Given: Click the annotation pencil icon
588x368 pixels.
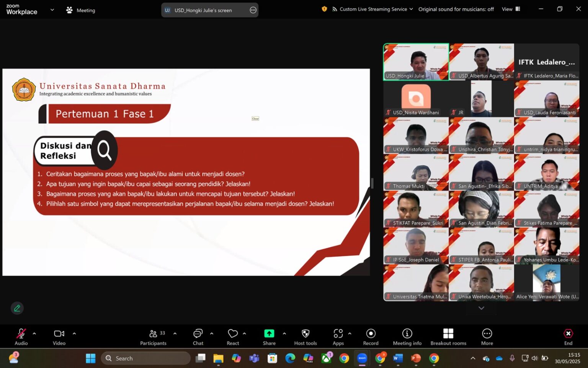Looking at the screenshot, I should [x=17, y=308].
